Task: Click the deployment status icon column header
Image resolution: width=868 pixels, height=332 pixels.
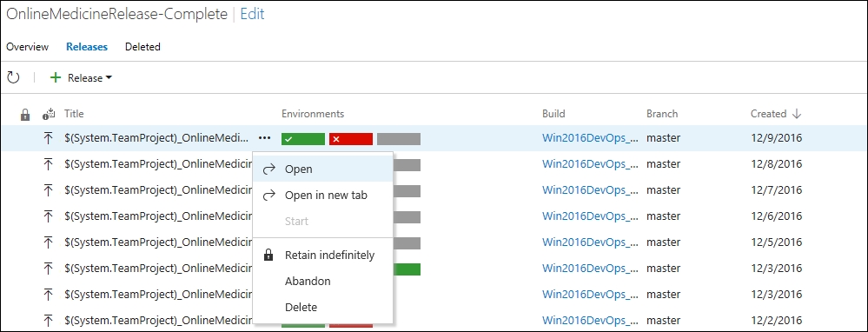Action: click(49, 114)
